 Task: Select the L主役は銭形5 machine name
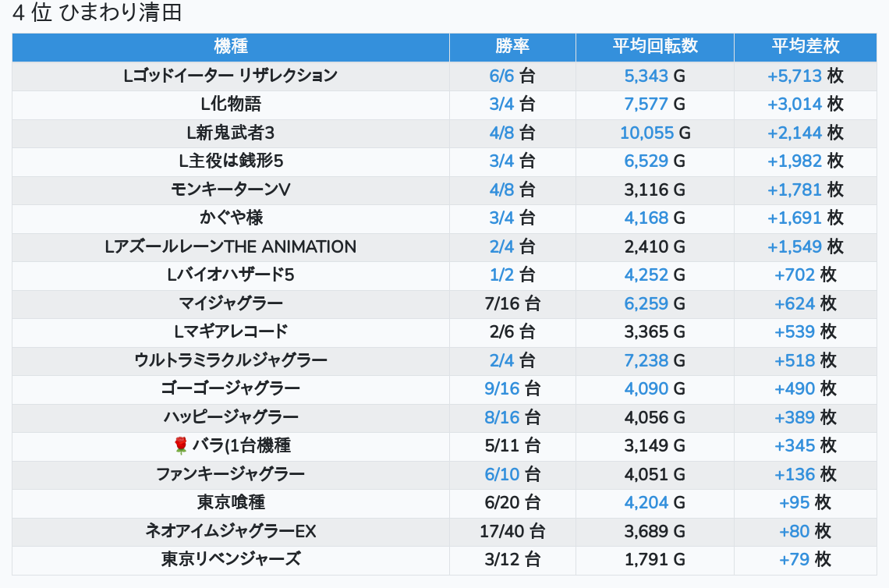tap(231, 161)
